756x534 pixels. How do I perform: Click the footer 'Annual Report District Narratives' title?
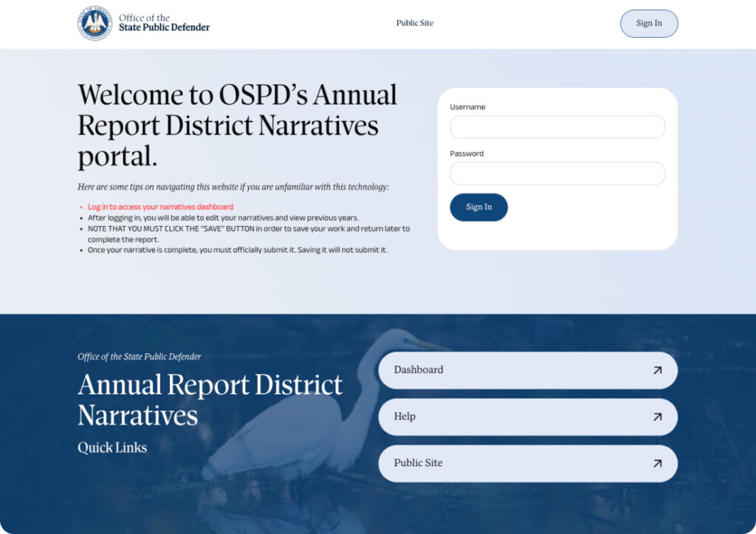pos(210,400)
